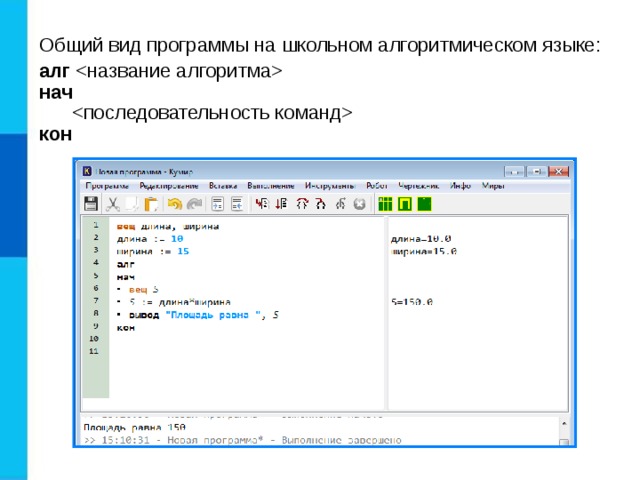The width and height of the screenshot is (640, 480).
Task: Click the output console scrollbar up arrow
Action: (x=564, y=424)
